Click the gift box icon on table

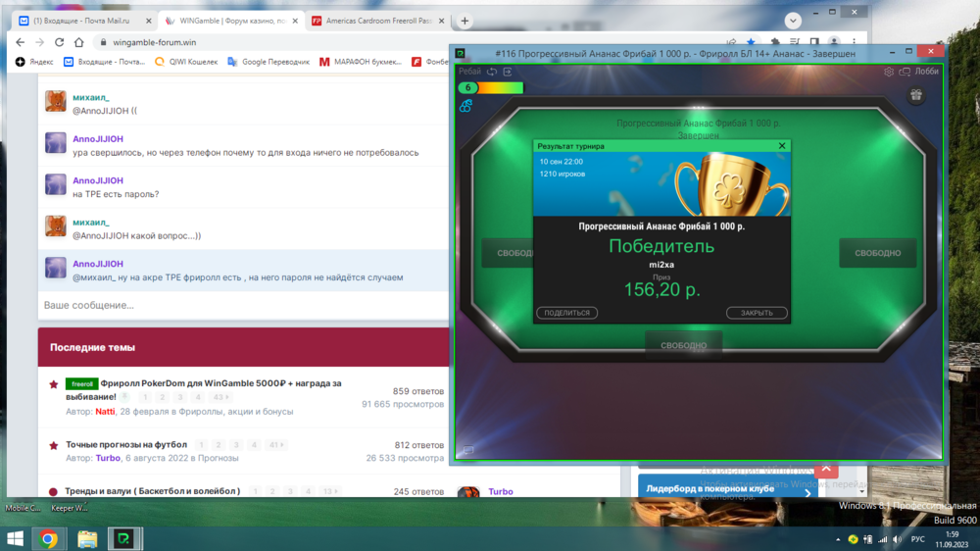[x=915, y=95]
